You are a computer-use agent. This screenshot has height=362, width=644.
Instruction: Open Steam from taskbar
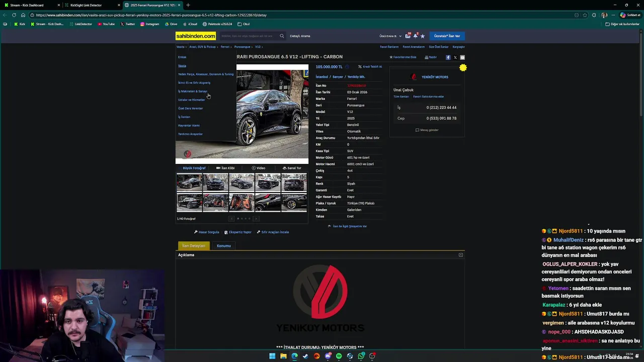point(305,356)
